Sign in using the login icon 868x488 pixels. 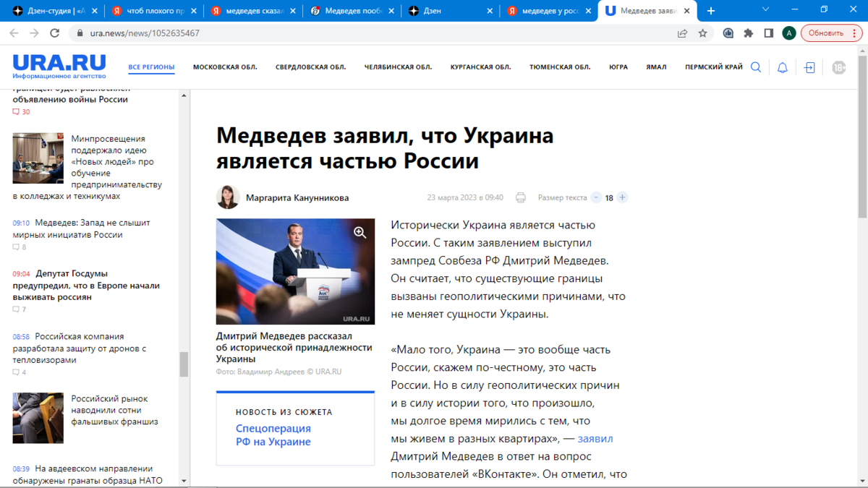click(x=808, y=67)
